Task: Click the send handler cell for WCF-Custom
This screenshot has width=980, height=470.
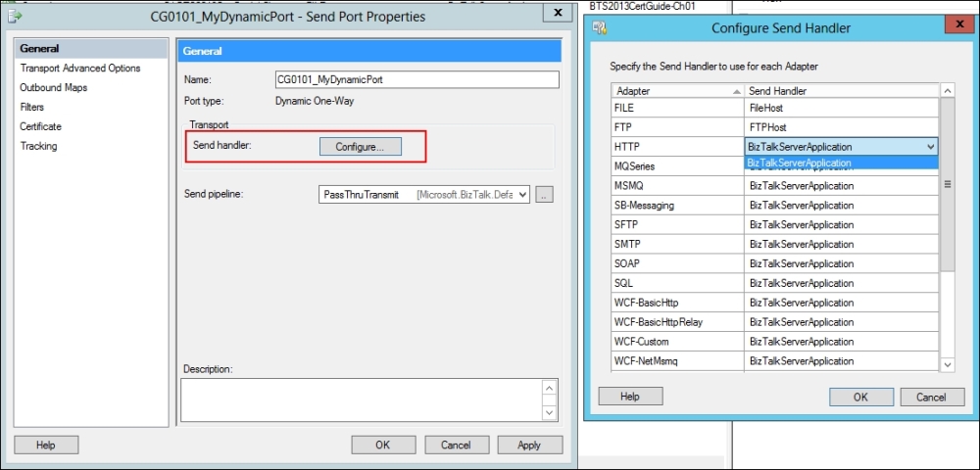Action: 841,342
